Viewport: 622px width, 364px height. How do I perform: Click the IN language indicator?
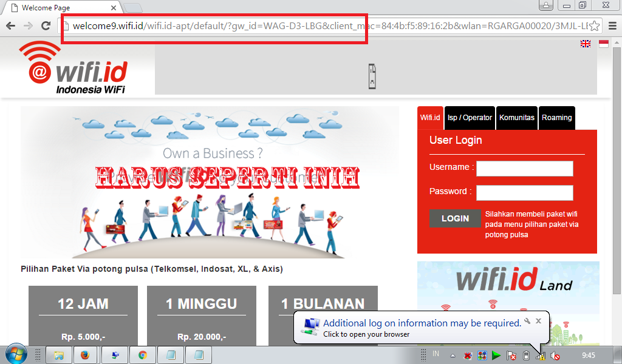[x=436, y=354]
